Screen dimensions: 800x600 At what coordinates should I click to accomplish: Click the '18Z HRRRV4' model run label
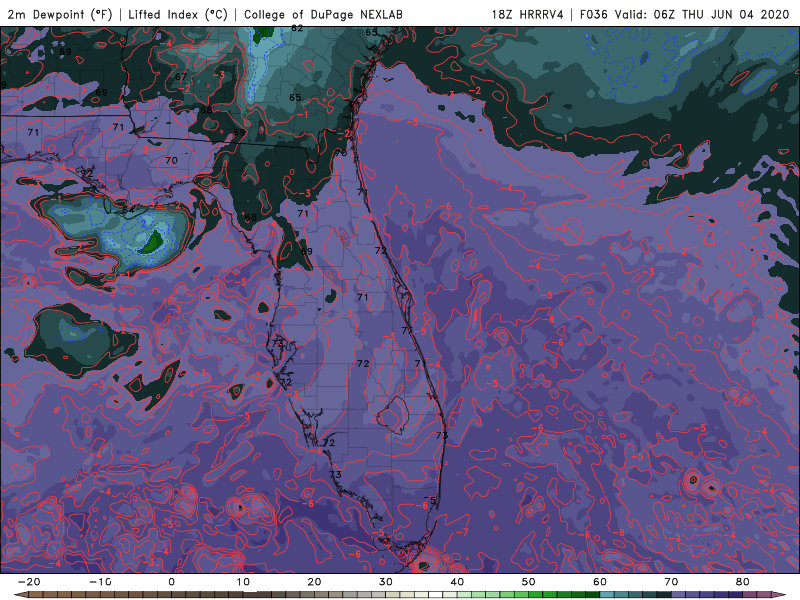pos(528,14)
